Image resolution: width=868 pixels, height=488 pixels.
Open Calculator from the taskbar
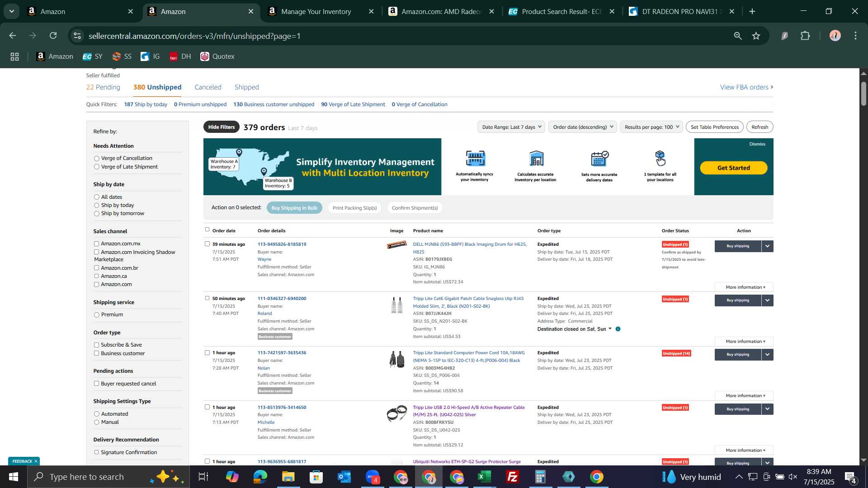(x=541, y=477)
